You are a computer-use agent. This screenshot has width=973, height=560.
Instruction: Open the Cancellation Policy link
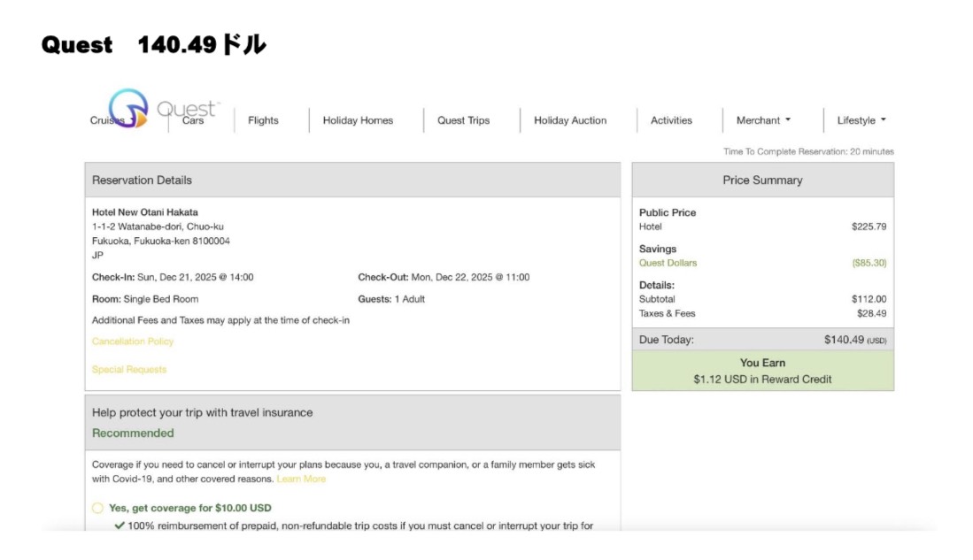tap(133, 341)
